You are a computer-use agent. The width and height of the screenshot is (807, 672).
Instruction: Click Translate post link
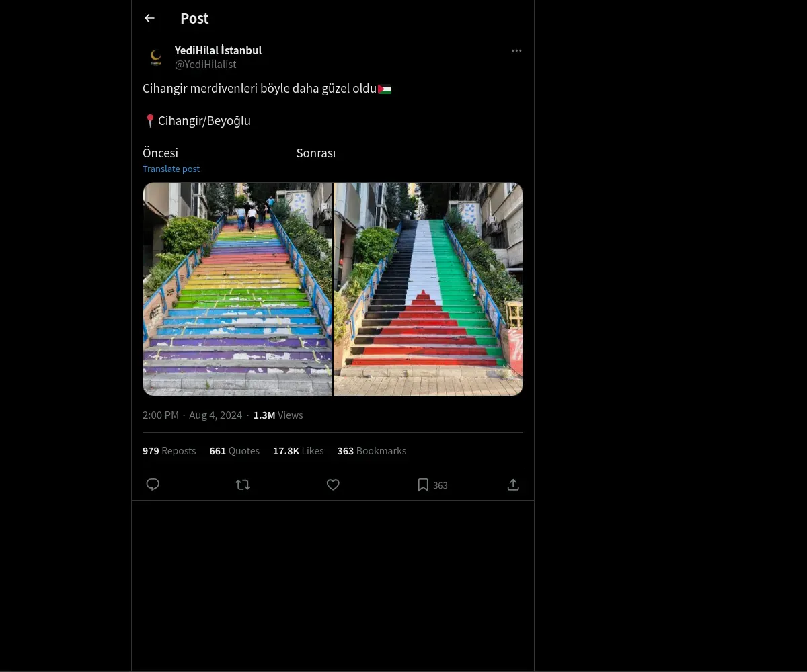point(171,169)
